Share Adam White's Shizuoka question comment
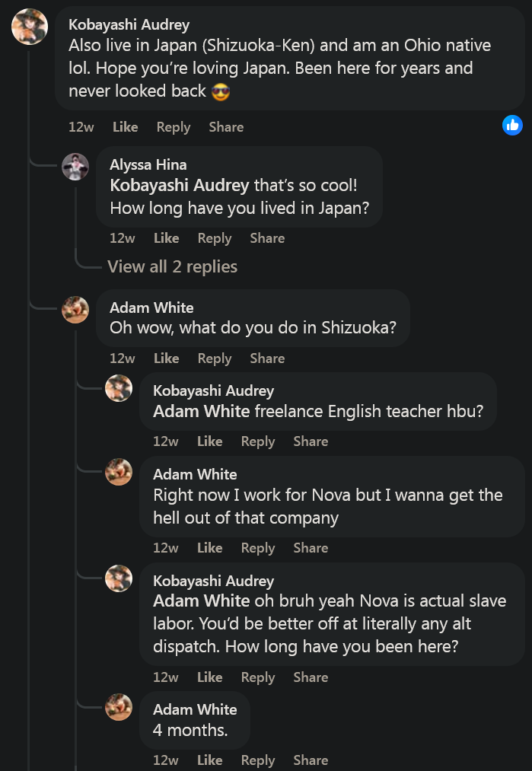The height and width of the screenshot is (771, 532). pos(267,358)
